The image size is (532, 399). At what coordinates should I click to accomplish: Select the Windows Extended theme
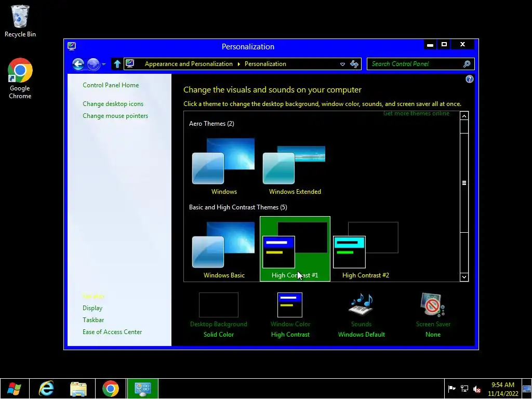[x=295, y=167]
